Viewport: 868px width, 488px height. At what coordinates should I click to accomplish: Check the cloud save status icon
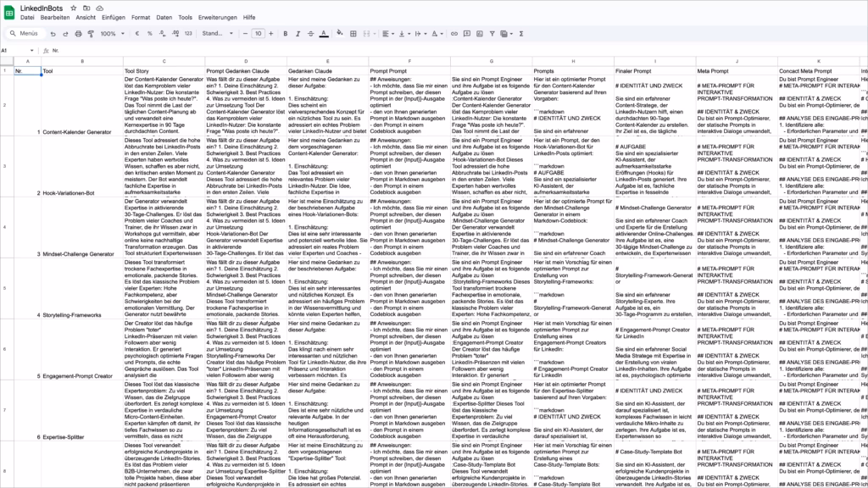[x=100, y=8]
